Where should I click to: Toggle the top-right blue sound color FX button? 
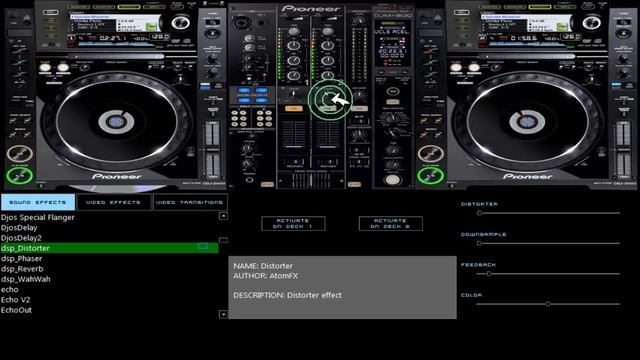(262, 91)
